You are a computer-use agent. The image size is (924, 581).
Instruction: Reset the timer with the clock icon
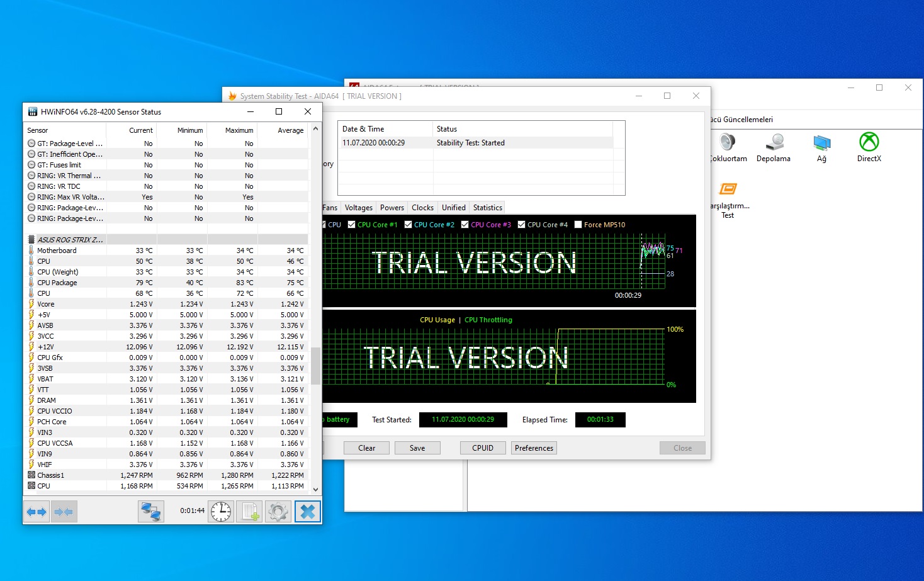click(221, 512)
